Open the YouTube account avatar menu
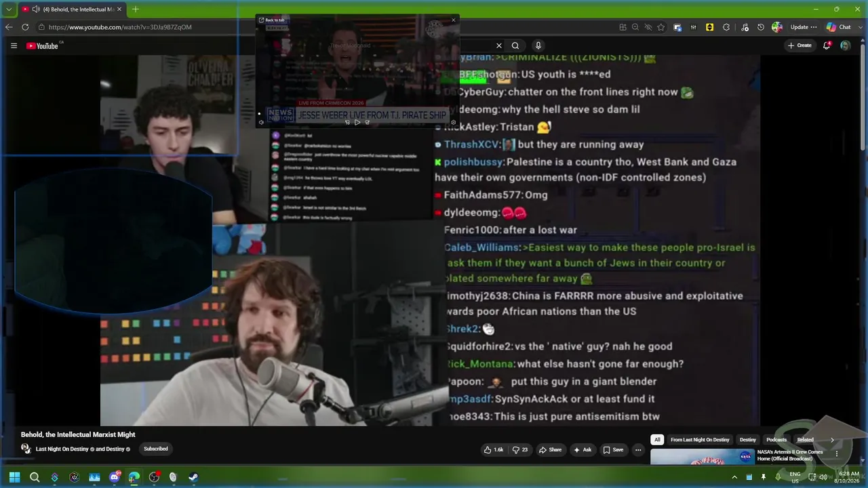The image size is (868, 488). [x=845, y=45]
